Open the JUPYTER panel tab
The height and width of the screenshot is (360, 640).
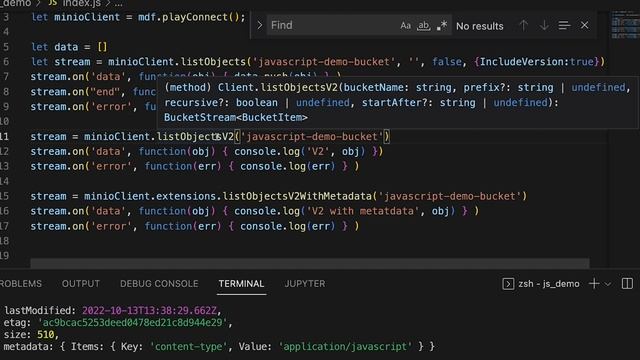[305, 284]
